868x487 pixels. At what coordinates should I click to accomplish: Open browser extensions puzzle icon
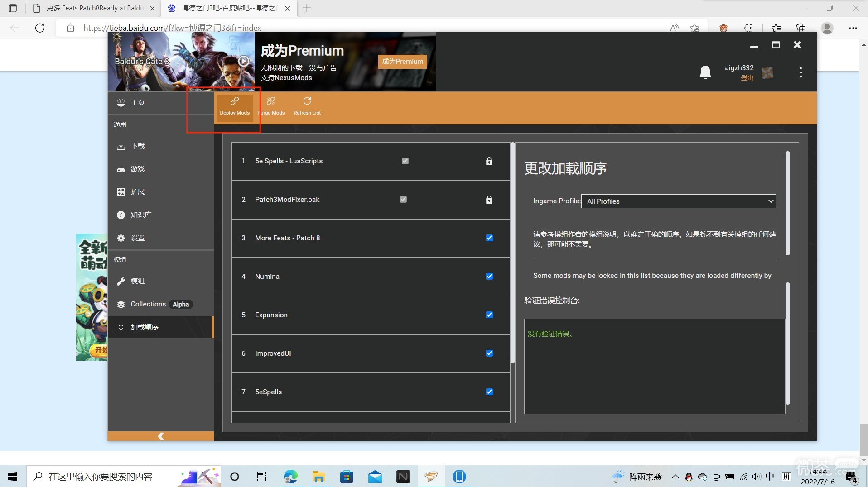tap(748, 28)
